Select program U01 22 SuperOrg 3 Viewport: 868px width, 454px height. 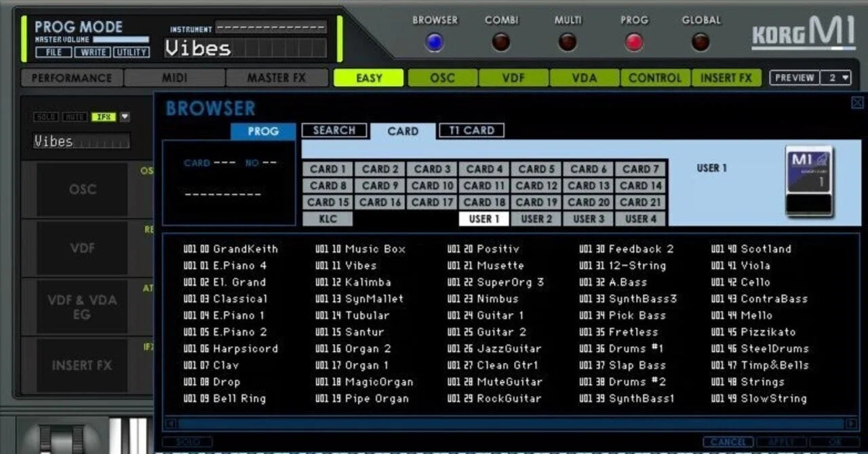[496, 282]
